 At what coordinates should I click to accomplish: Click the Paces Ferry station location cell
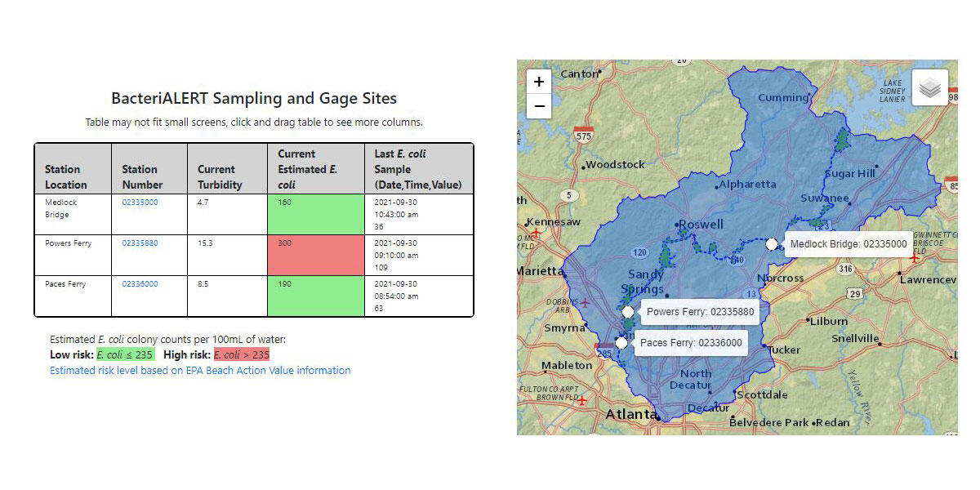(x=73, y=296)
